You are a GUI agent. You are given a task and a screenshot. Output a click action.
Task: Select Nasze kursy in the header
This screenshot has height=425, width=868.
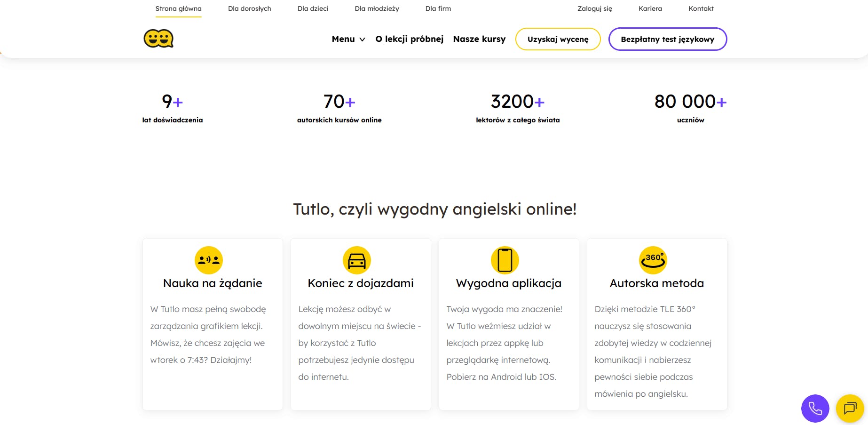tap(479, 39)
